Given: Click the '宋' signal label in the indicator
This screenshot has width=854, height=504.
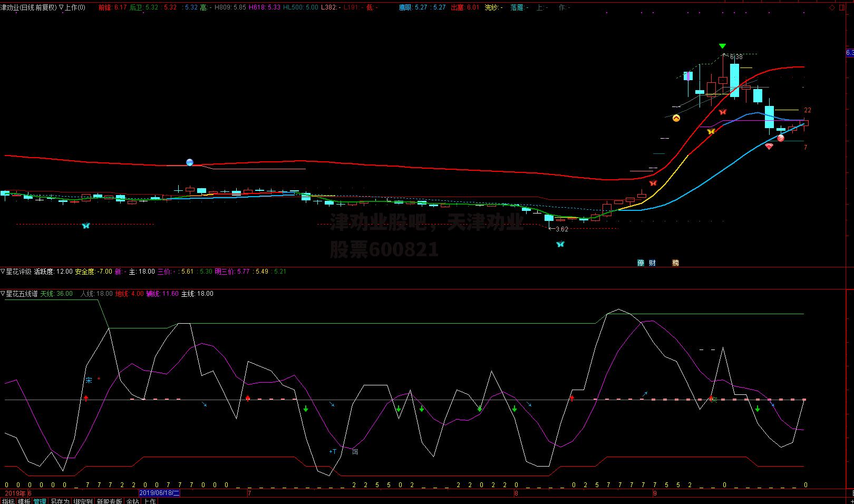Looking at the screenshot, I should click(89, 380).
